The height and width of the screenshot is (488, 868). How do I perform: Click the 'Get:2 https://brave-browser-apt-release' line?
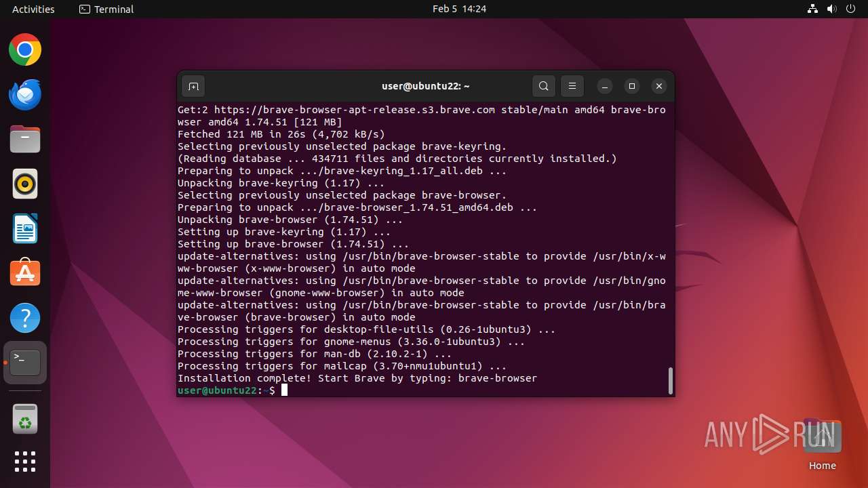[422, 116]
